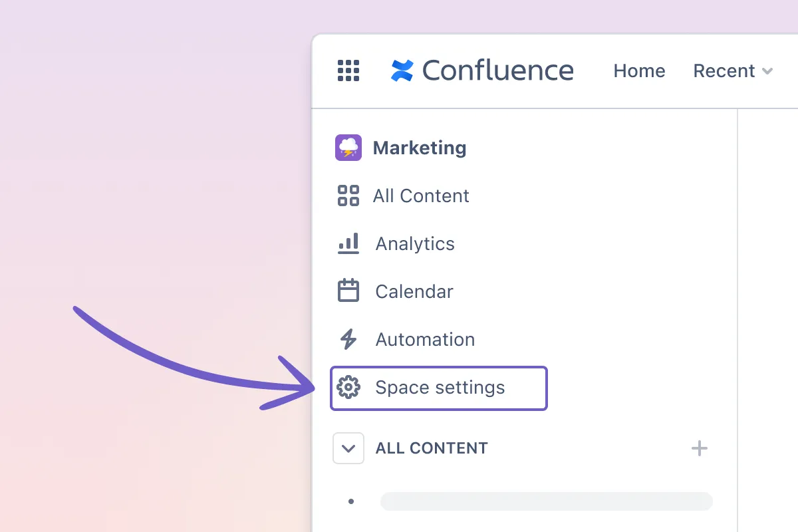The image size is (798, 532).
Task: Click the Marketing space storm-cloud avatar
Action: point(348,148)
